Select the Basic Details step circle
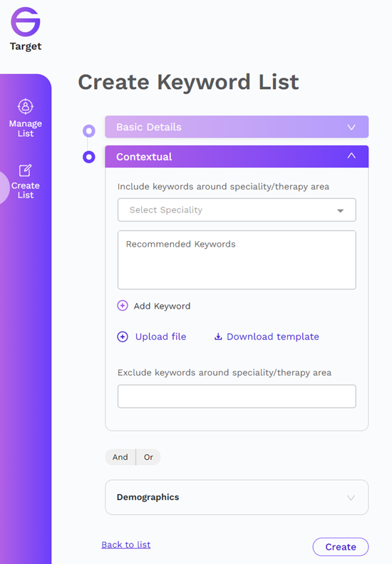Image resolution: width=392 pixels, height=564 pixels. tap(89, 130)
